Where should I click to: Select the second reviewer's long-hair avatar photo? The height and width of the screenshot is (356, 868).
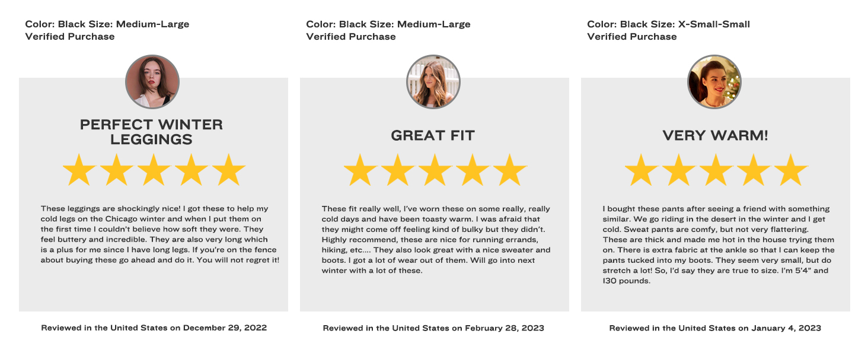(x=433, y=81)
